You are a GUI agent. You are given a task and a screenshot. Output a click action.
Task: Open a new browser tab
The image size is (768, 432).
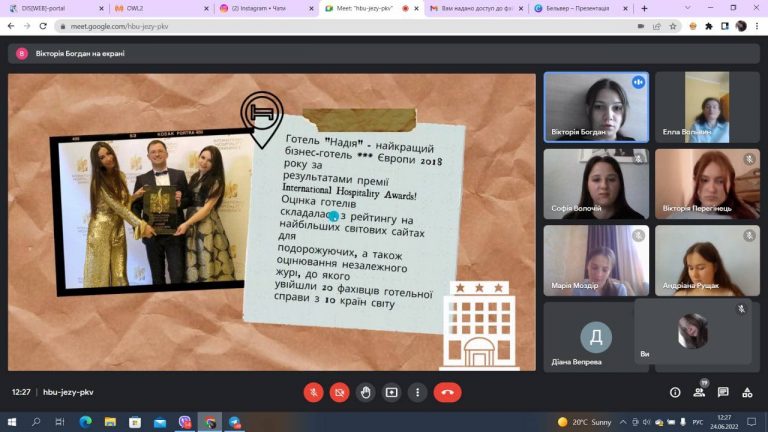click(644, 8)
